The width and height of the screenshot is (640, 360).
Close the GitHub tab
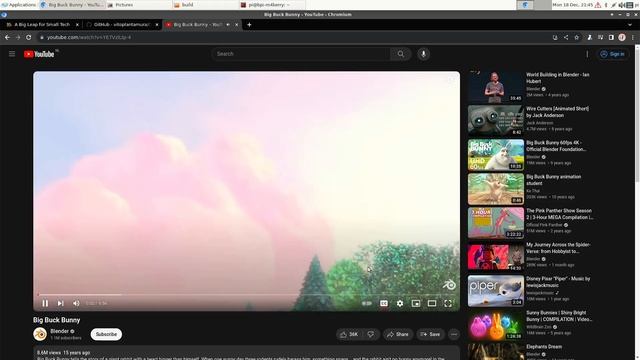(x=157, y=24)
